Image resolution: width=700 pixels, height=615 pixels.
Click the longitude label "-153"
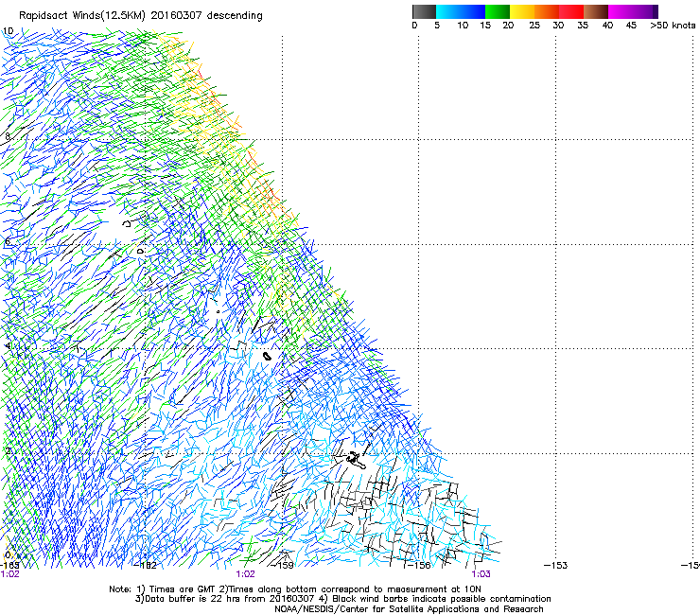click(x=556, y=566)
